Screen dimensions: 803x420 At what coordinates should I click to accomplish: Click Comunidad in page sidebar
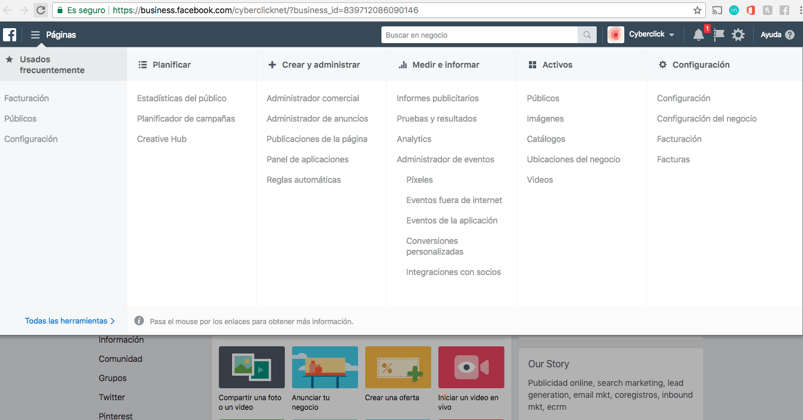click(120, 359)
